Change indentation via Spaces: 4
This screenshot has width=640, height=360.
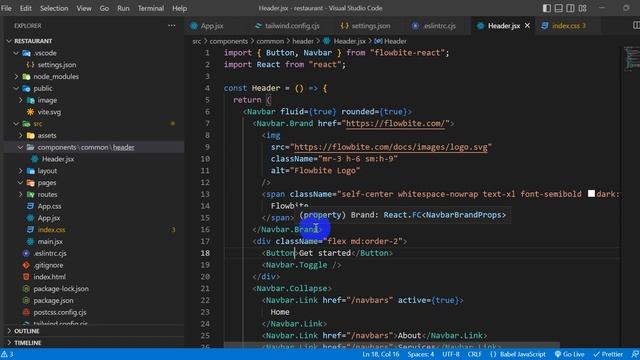point(420,354)
